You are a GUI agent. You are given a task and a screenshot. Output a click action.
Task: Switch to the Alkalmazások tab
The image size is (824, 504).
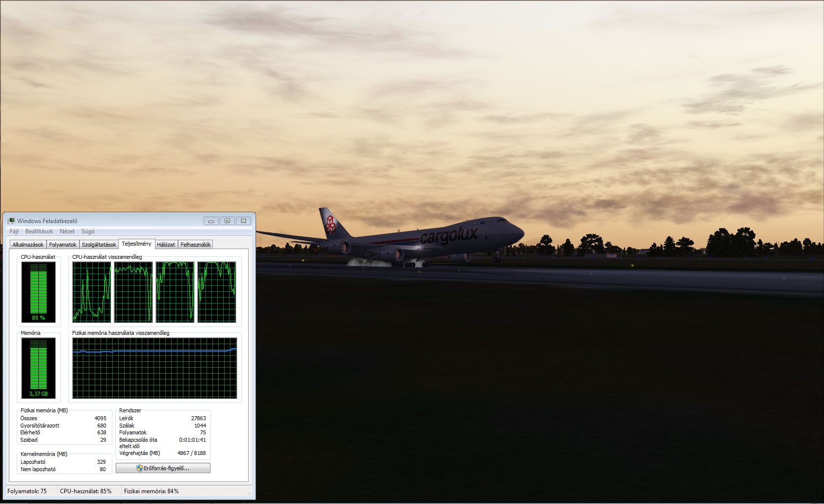[28, 245]
